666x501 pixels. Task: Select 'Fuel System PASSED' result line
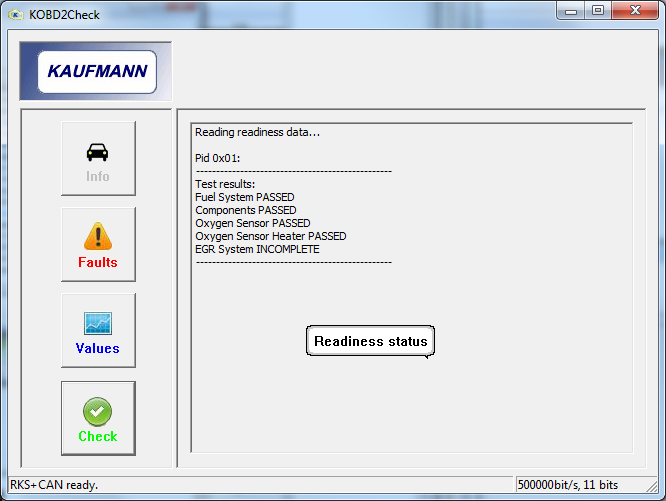(x=245, y=197)
